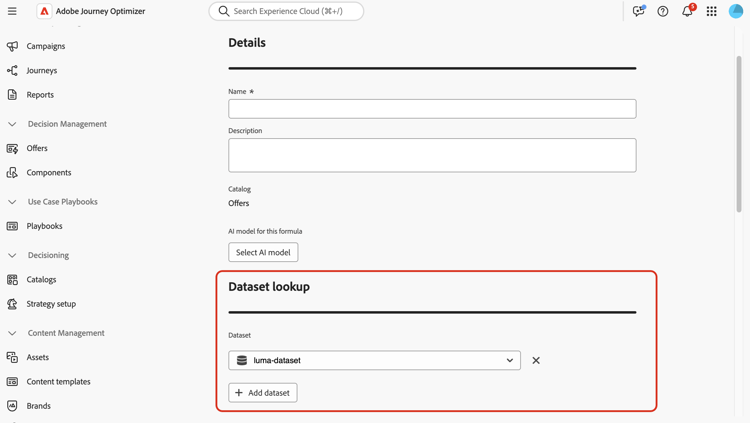Screen dimensions: 750x423
Task: Open the app switcher grid
Action: click(711, 11)
